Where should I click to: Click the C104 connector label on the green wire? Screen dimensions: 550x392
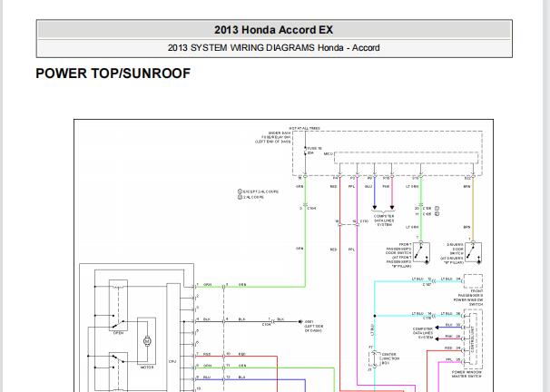click(311, 209)
